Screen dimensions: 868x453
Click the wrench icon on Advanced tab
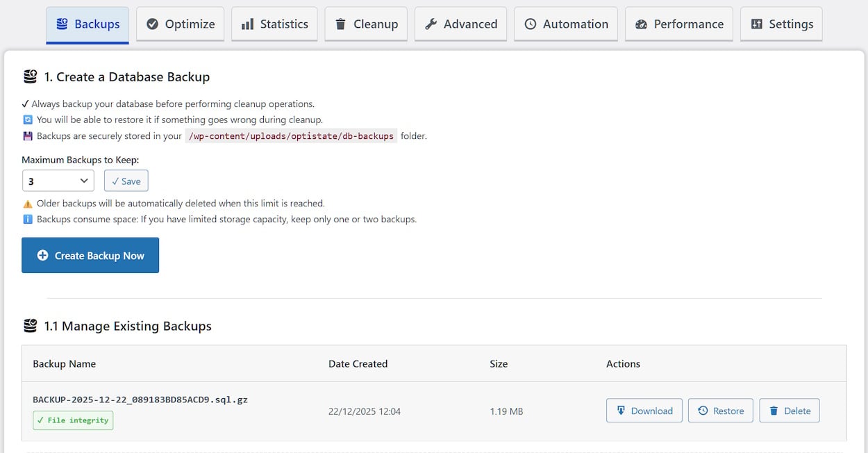tap(431, 24)
